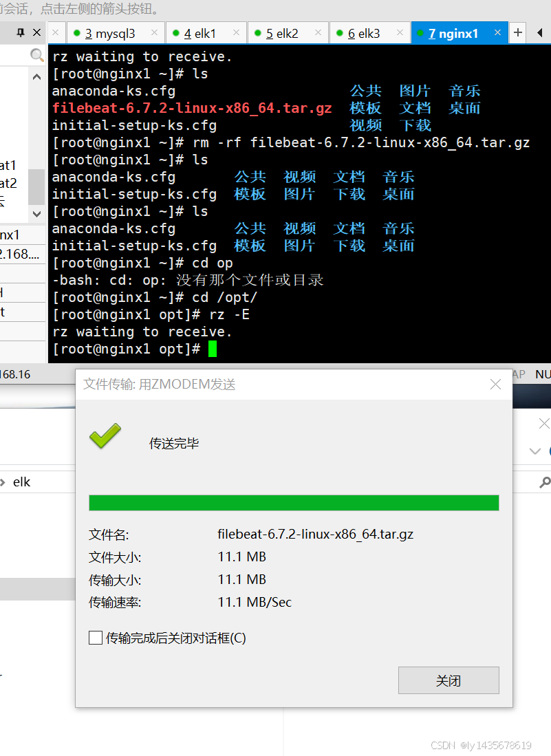Screen dimensions: 551x756
Task: Close the mysql3 tab
Action: click(x=154, y=32)
